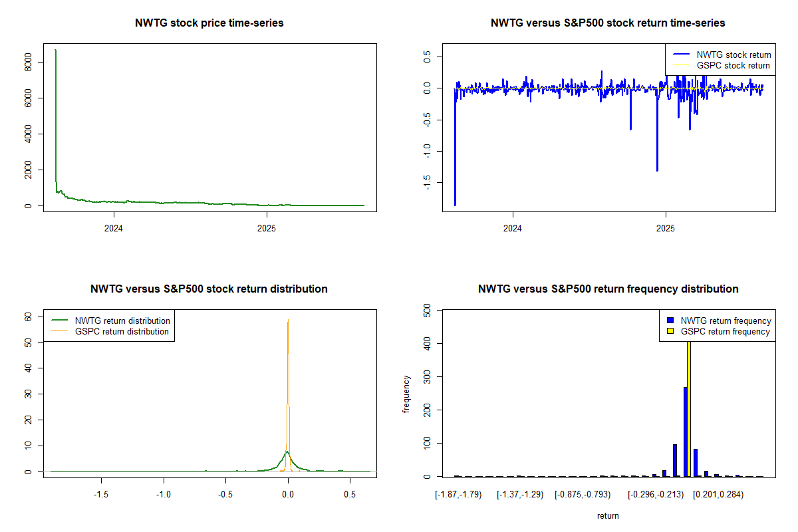Click the return frequency distribution chart title
The width and height of the screenshot is (798, 532).
(608, 289)
